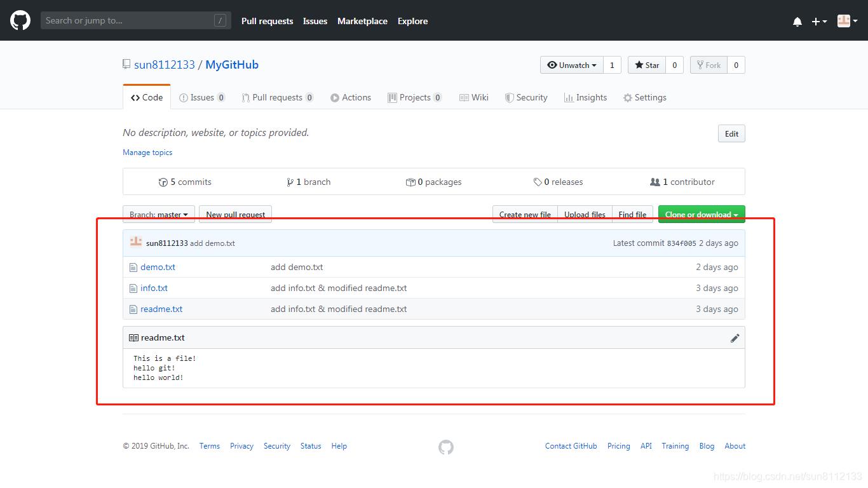
Task: Click the Upload files button
Action: click(585, 214)
